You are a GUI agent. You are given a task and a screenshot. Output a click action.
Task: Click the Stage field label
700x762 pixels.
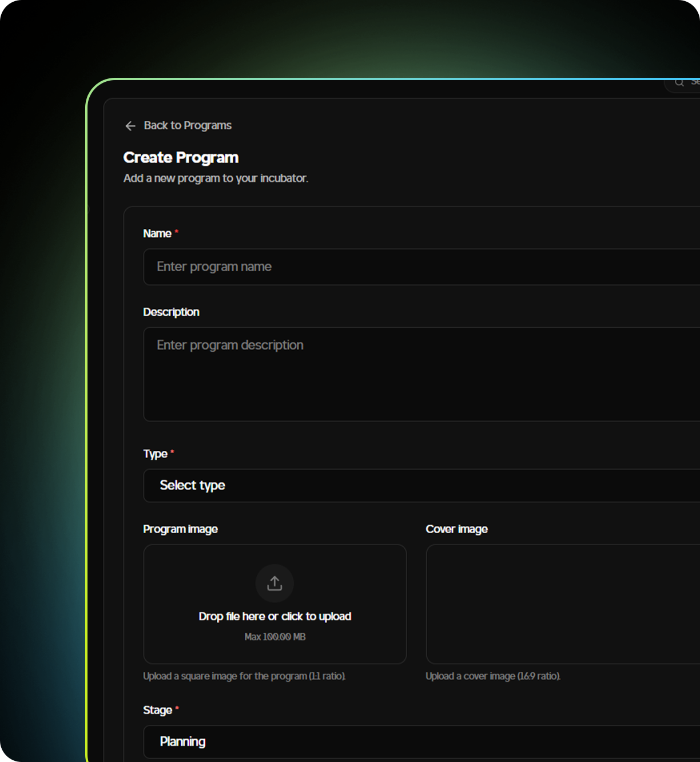coord(157,710)
